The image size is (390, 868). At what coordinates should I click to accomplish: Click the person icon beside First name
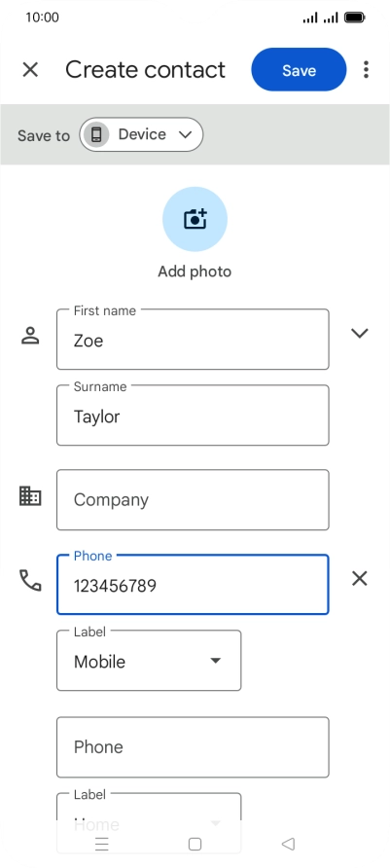[x=30, y=336]
